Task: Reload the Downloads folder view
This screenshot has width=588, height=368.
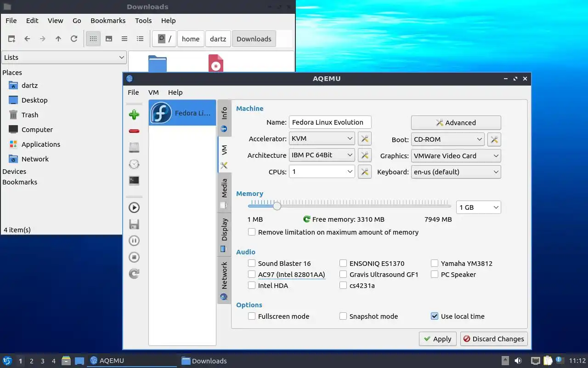Action: [74, 39]
